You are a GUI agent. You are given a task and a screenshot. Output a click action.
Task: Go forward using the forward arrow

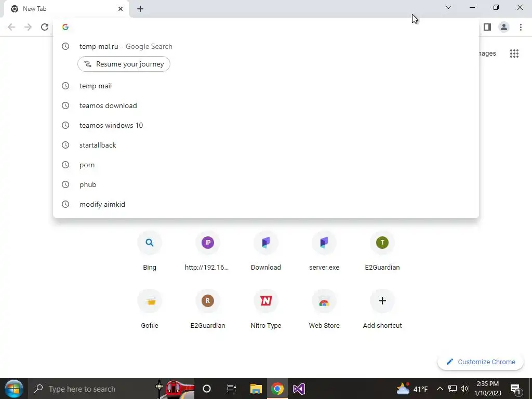[28, 27]
